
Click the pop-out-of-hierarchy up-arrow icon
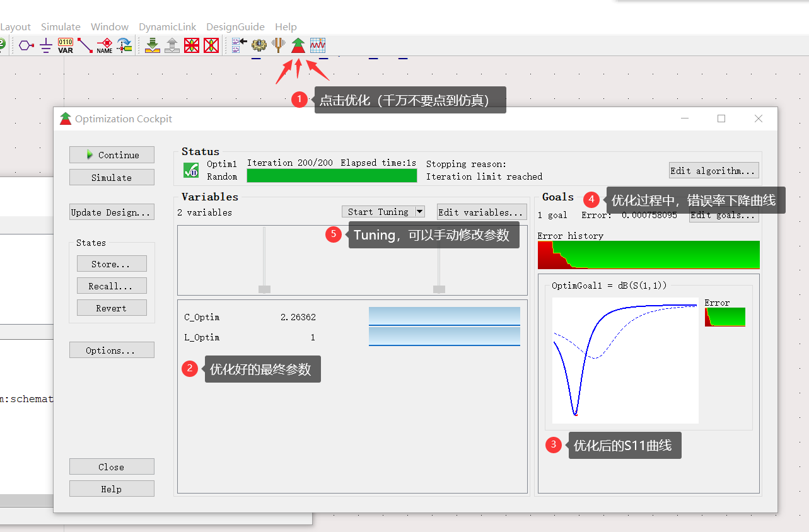click(172, 45)
